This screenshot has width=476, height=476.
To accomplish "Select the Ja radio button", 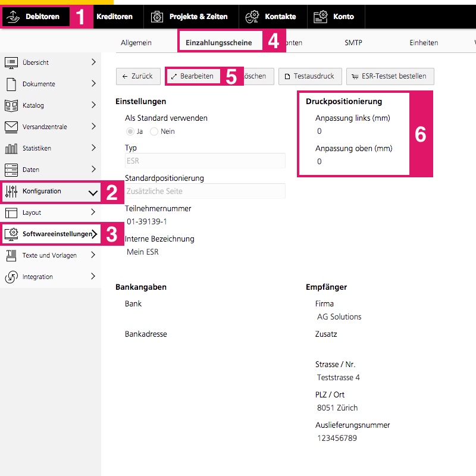I will pos(130,131).
